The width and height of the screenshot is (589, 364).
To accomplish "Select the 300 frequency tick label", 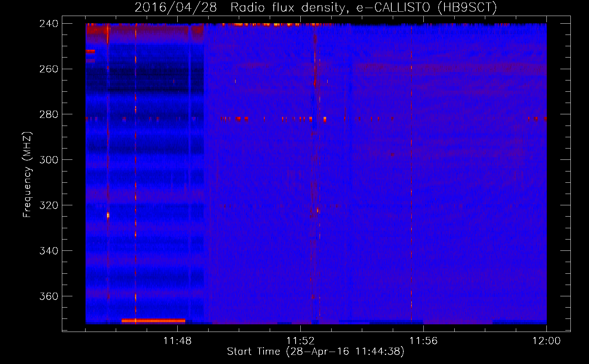I will (x=49, y=160).
